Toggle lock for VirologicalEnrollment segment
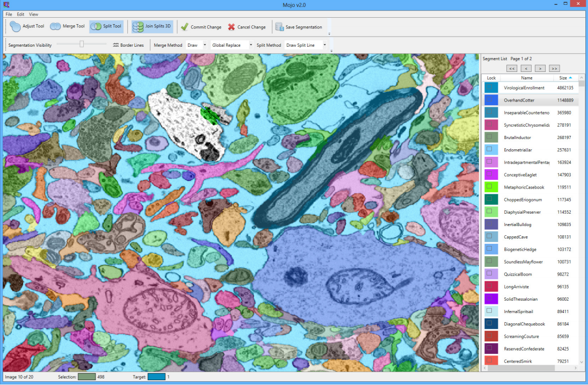Viewport: 588px width, 385px height. [489, 87]
